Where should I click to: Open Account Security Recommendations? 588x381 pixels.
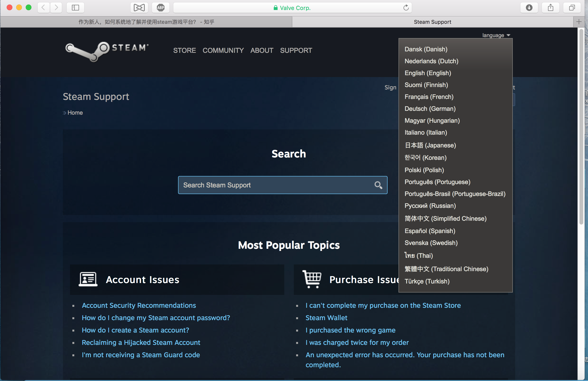coord(139,305)
